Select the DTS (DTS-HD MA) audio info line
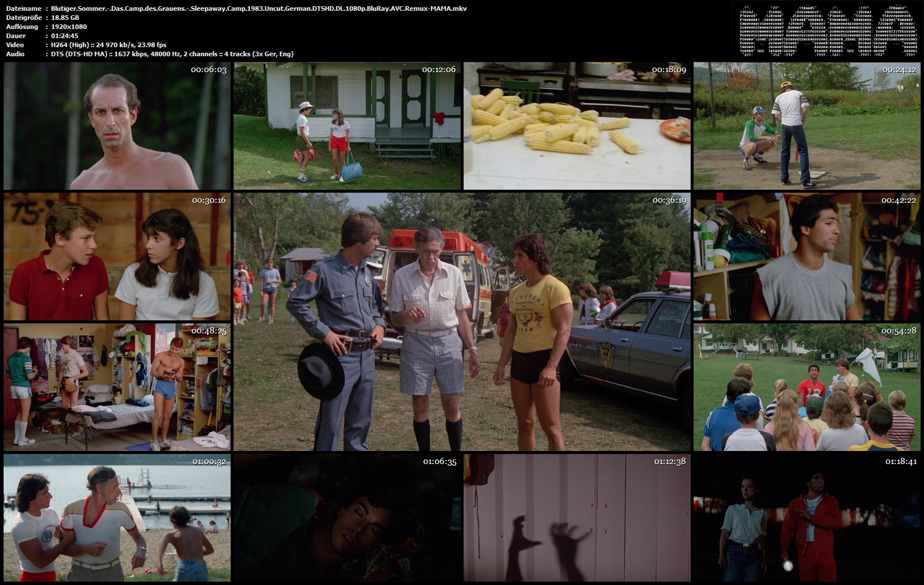 [x=172, y=54]
